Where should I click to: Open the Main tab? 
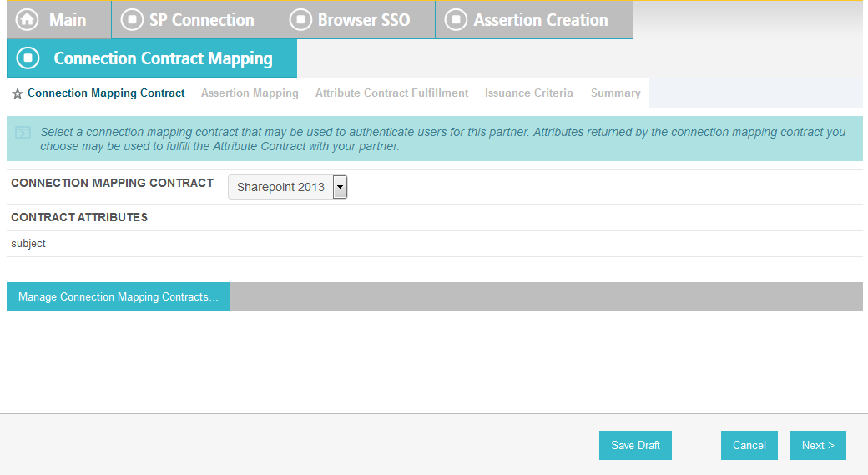point(58,20)
